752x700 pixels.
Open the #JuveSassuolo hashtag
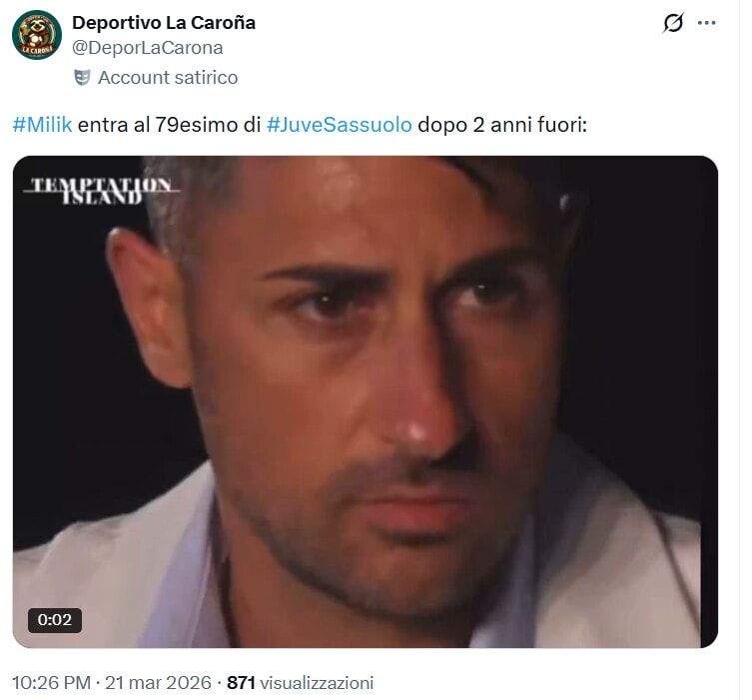(x=340, y=125)
